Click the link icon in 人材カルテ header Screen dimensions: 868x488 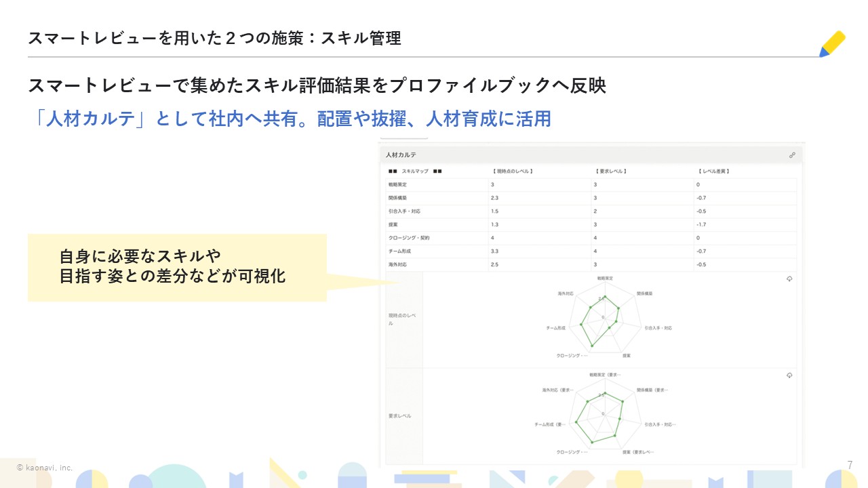point(791,155)
